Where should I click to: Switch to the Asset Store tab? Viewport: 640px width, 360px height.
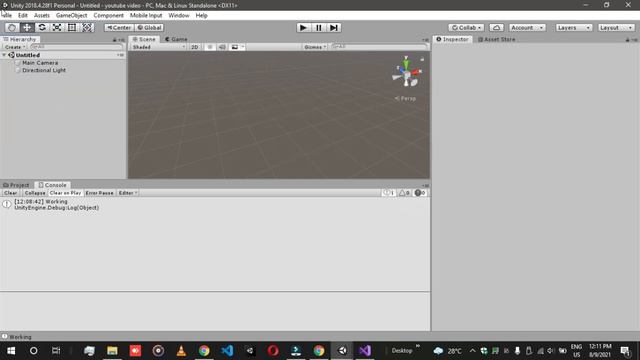click(496, 39)
